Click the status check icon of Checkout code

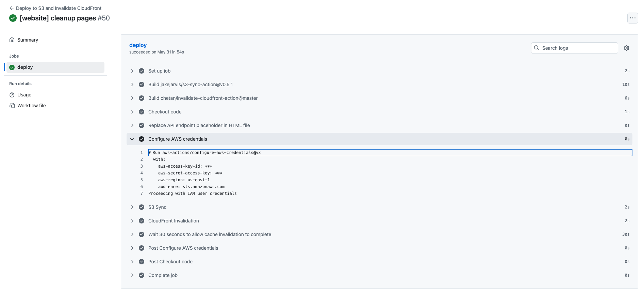[x=142, y=112]
